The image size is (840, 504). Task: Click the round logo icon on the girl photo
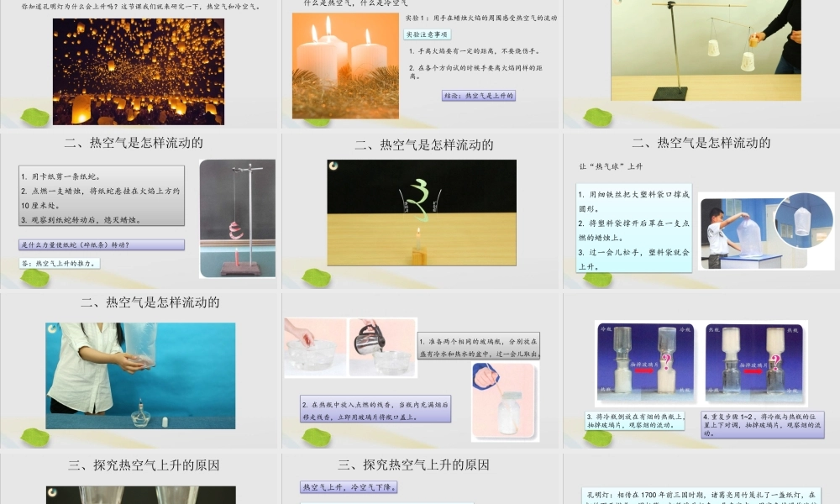52,328
